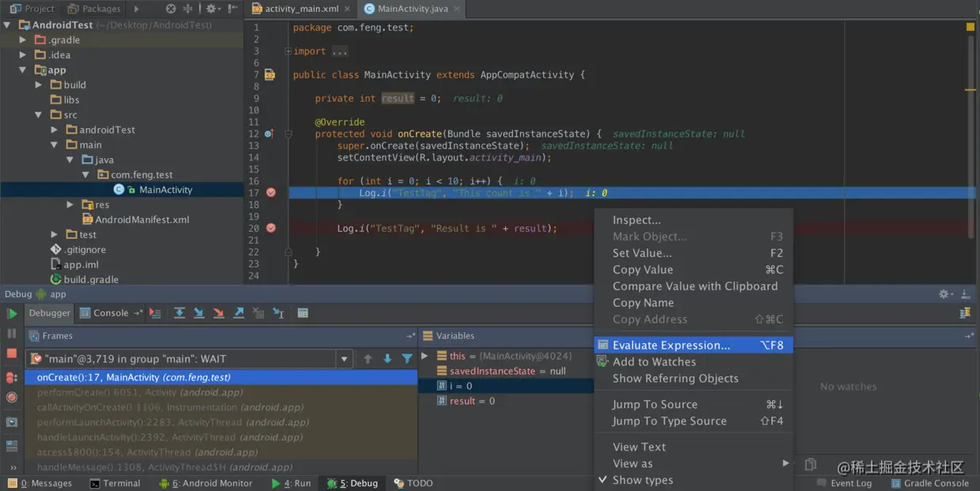Open the TODO tool window
The height and width of the screenshot is (491, 980).
[x=413, y=484]
